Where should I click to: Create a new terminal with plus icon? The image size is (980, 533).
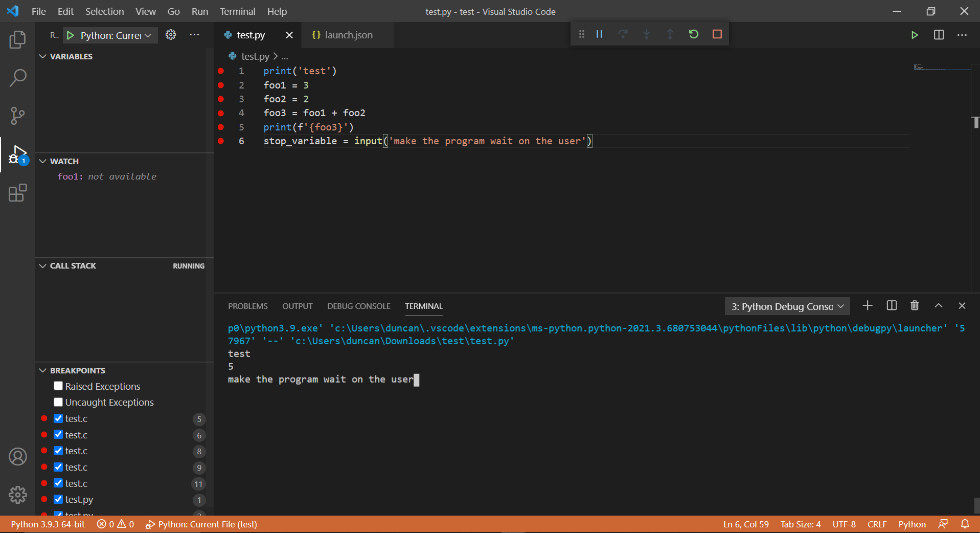point(867,305)
